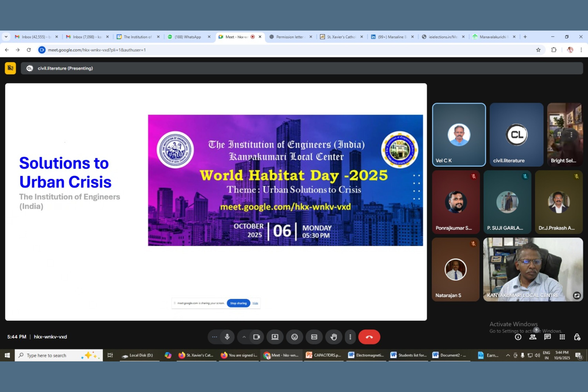Open the more options three-dot menu
588x392 pixels.
pos(350,337)
